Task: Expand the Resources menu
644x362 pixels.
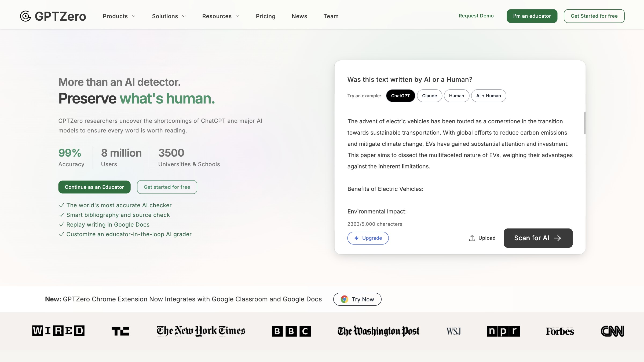Action: coord(221,16)
